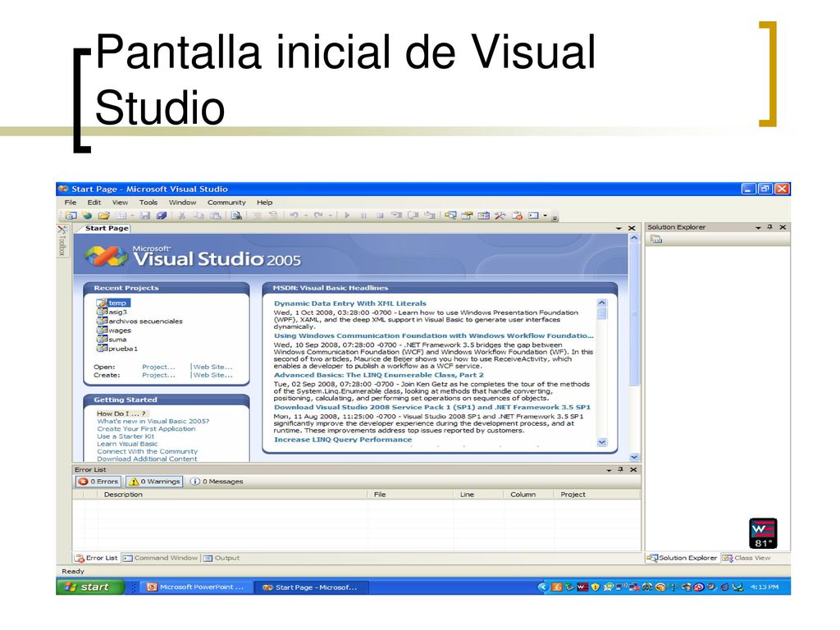This screenshot has height=630, width=840.
Task: Click the Paste toolbar icon
Action: 215,216
